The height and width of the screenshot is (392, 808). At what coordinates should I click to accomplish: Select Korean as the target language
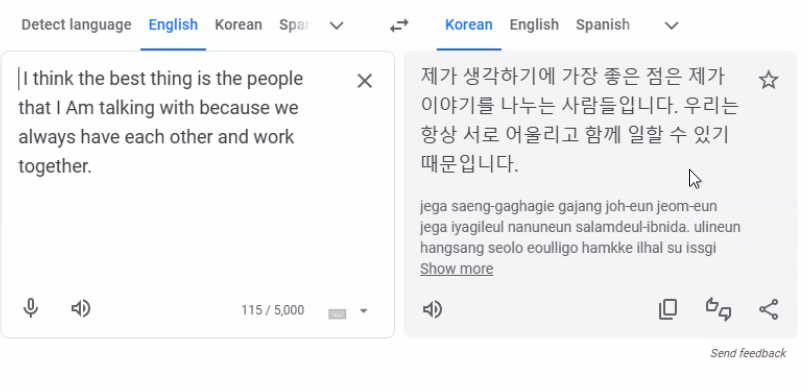469,25
